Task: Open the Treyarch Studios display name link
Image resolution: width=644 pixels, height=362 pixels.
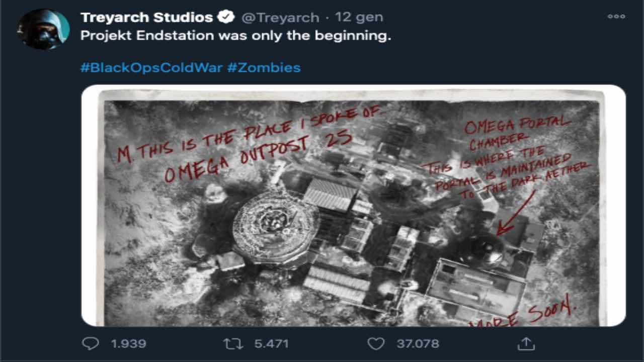Action: point(146,17)
